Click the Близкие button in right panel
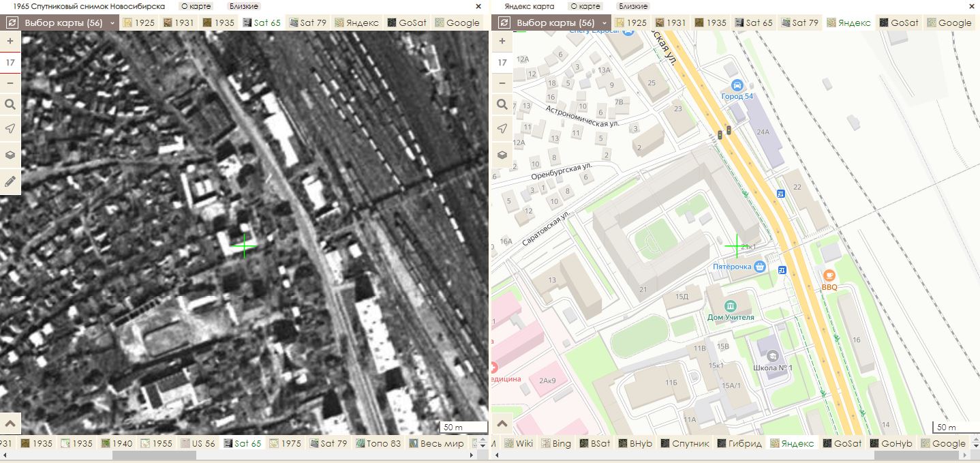Screen dimensions: 980x463 (633, 6)
